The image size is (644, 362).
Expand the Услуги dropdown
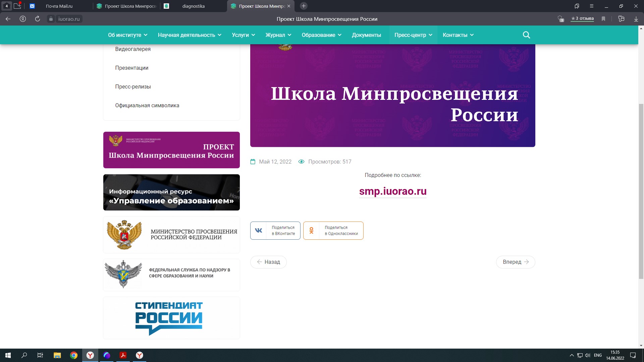244,35
